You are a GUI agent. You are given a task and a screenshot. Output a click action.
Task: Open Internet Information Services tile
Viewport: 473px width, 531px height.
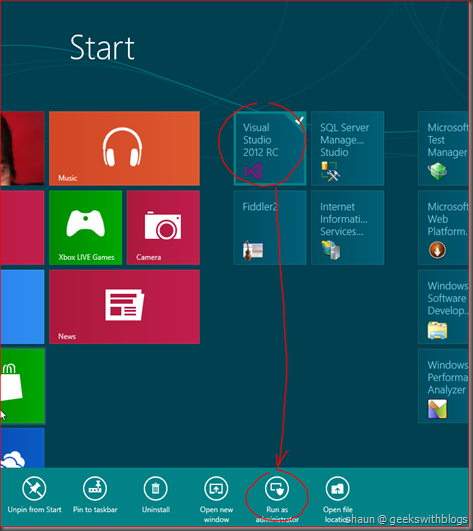pyautogui.click(x=347, y=228)
